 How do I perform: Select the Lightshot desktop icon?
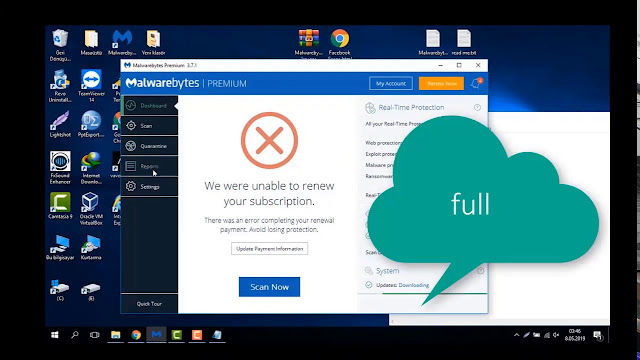click(x=60, y=124)
